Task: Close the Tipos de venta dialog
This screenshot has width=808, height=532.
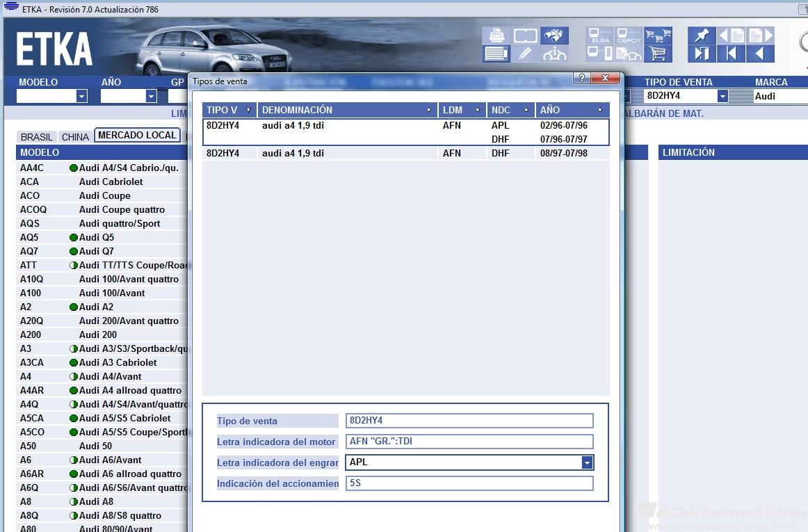Action: (x=605, y=78)
